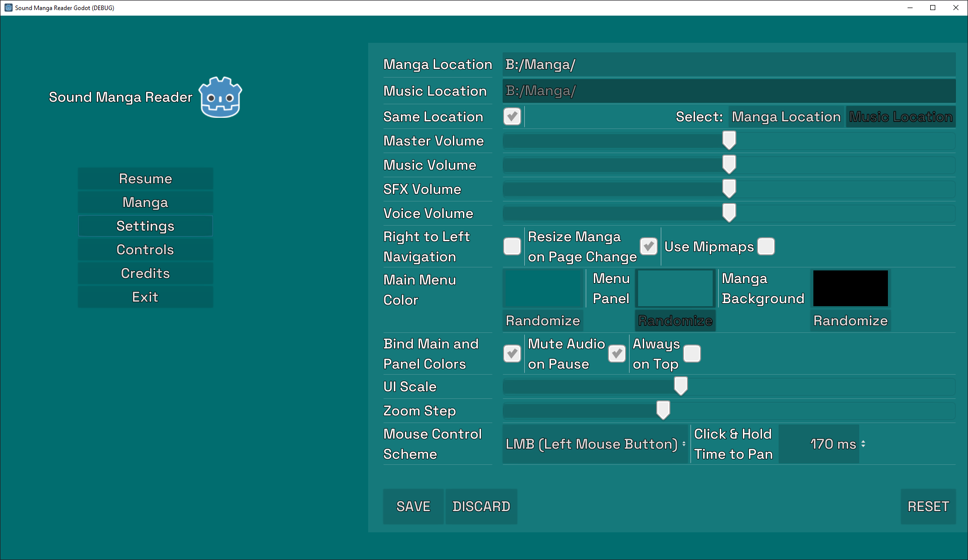Toggle the Same Location checkbox
The height and width of the screenshot is (560, 968).
pos(512,117)
